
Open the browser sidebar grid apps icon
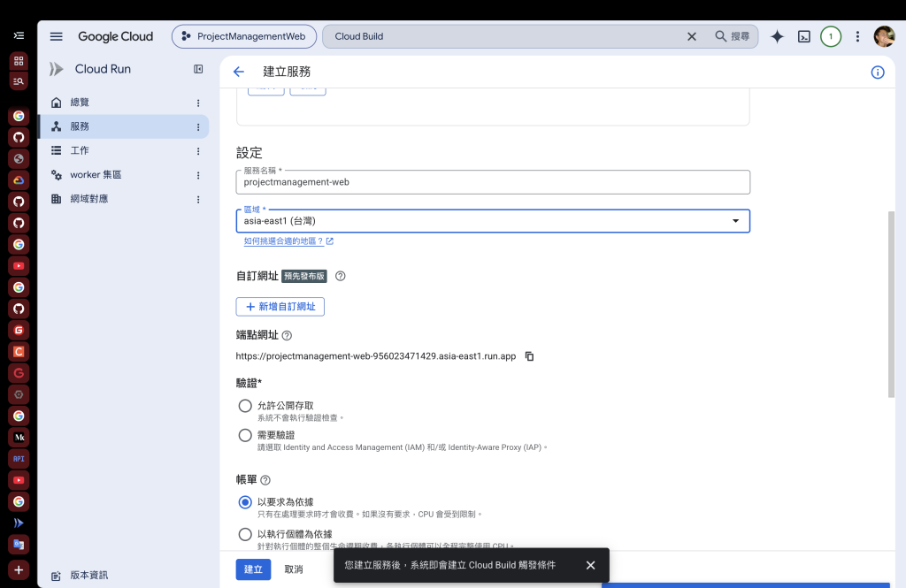[x=19, y=61]
